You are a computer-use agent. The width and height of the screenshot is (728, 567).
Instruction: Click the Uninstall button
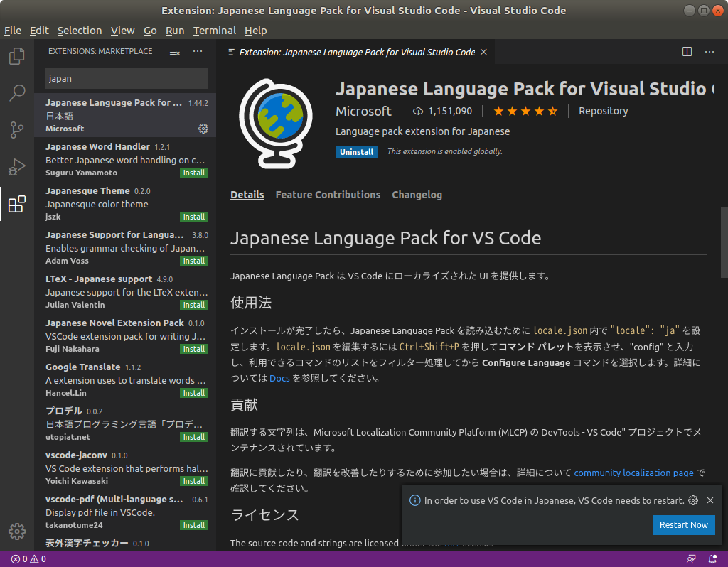[356, 152]
